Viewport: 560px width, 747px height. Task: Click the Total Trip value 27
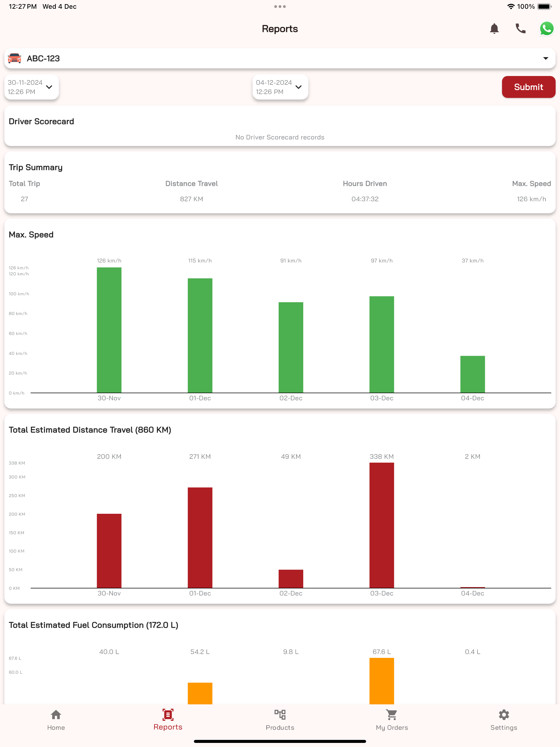24,199
